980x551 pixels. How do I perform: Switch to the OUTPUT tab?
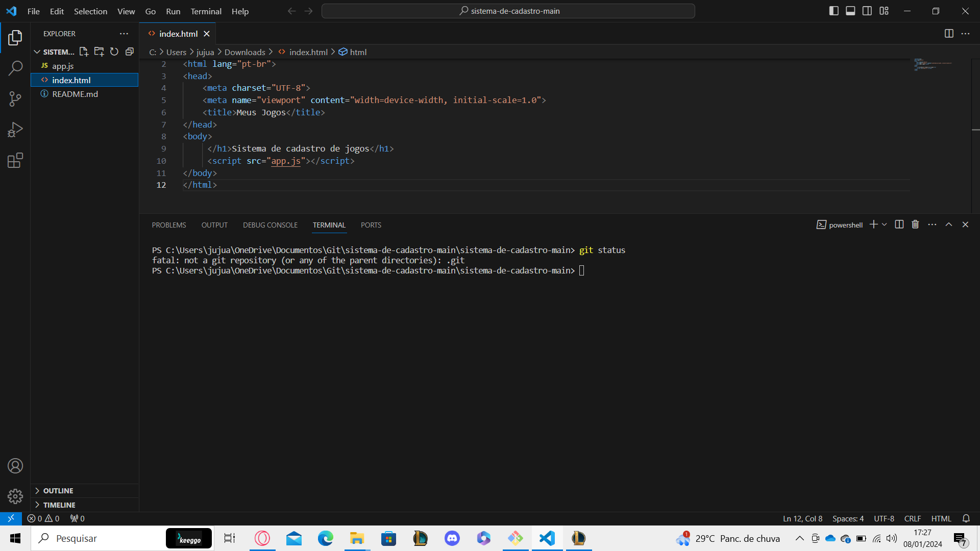pos(214,225)
